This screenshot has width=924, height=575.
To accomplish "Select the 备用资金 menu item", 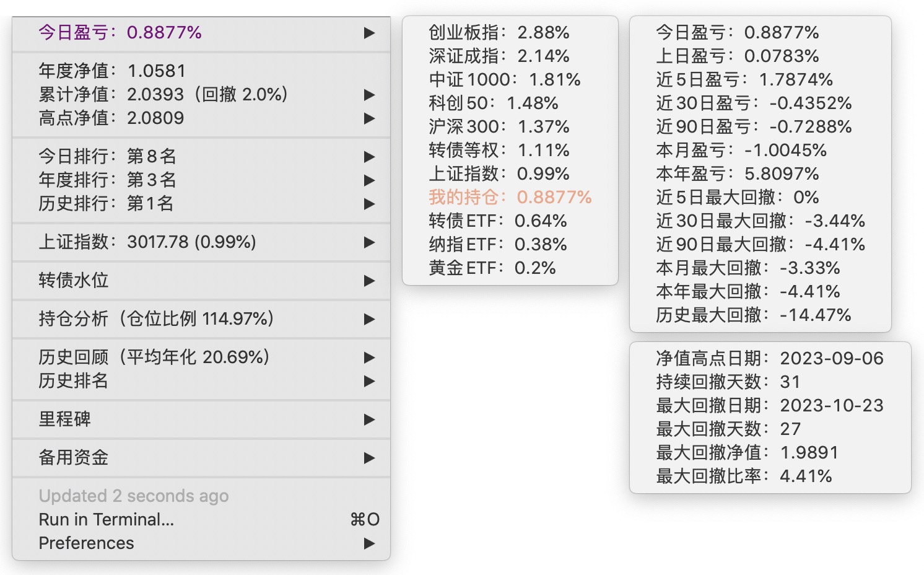I will point(74,458).
